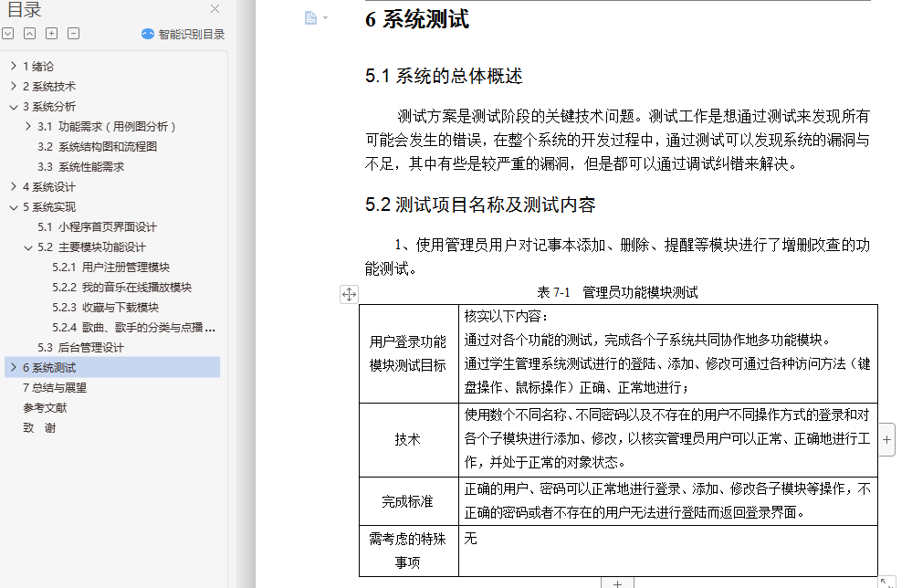The image size is (912, 588).
Task: Click the cloud icon beside 智能识别目录
Action: [148, 35]
